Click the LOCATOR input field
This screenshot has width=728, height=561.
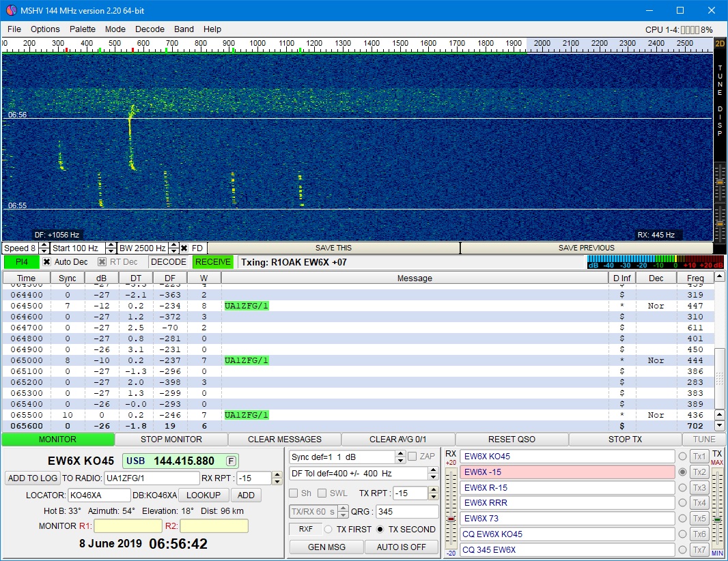click(99, 495)
